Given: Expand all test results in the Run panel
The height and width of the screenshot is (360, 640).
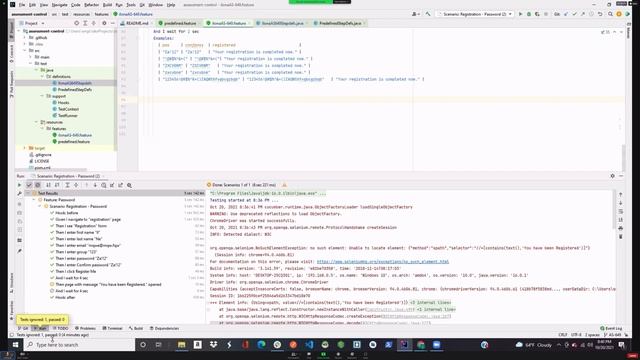Looking at the screenshot, I should [x=67, y=185].
